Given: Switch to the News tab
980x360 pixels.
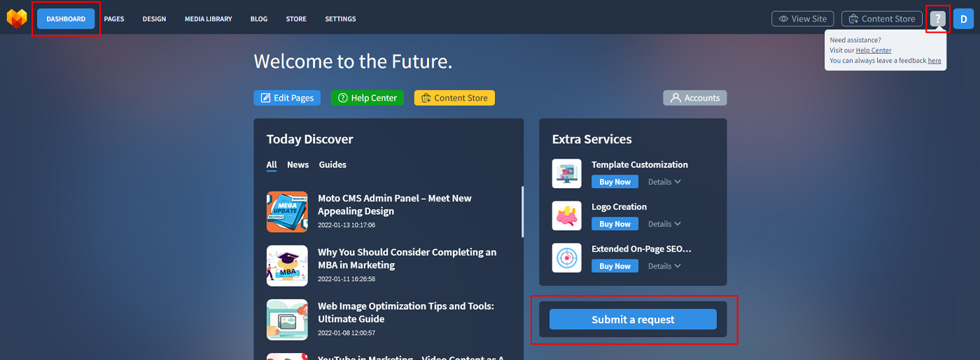Looking at the screenshot, I should pos(297,165).
